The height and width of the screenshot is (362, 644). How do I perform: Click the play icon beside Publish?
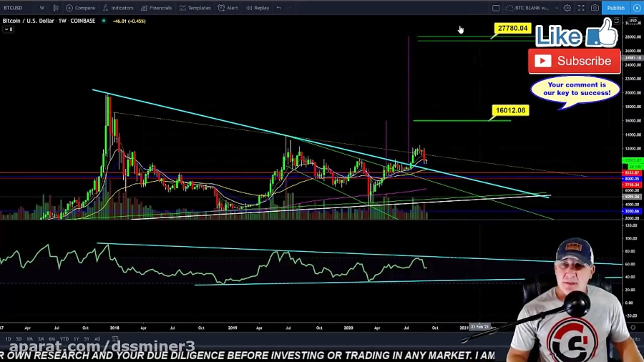point(637,8)
